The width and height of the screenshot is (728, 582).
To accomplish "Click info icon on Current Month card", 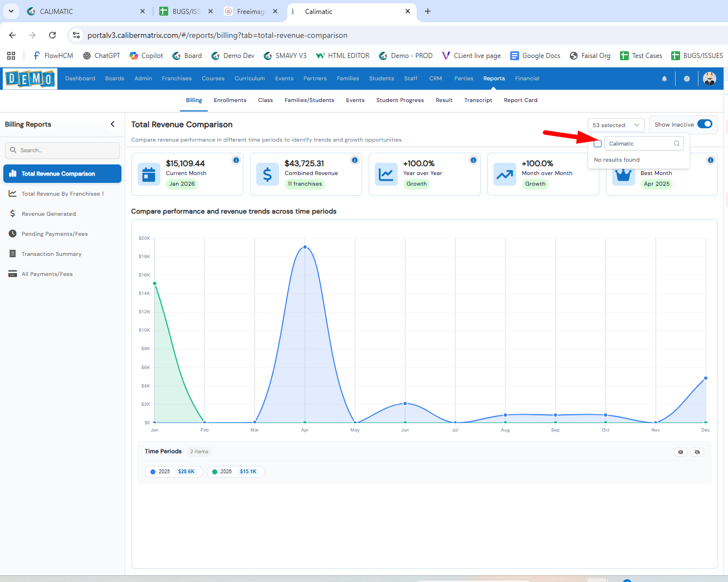I will [236, 160].
